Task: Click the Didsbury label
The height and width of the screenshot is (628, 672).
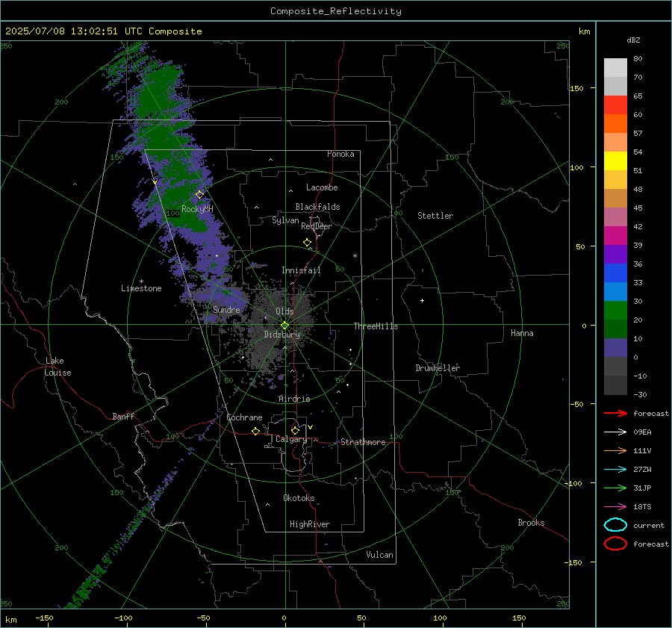Action: 281,335
